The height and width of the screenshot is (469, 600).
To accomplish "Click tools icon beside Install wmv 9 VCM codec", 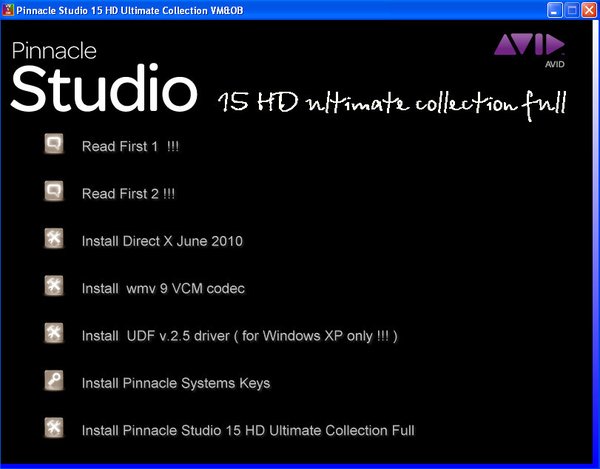I will 54,286.
